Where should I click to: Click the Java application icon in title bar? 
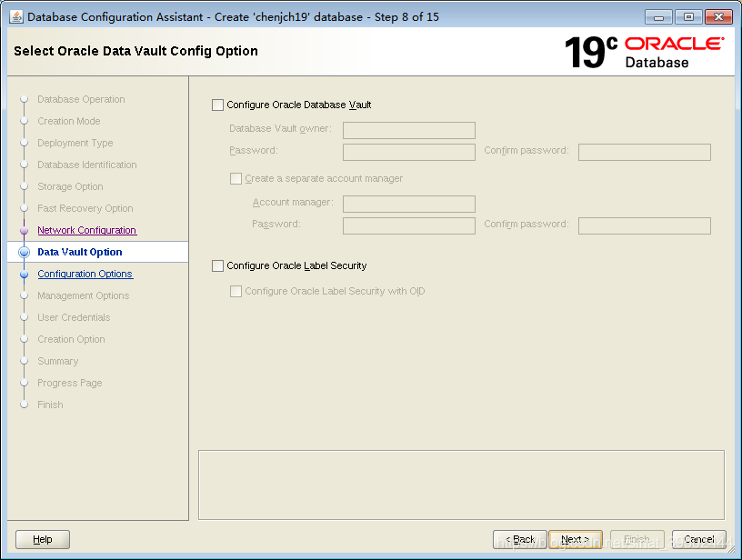[x=16, y=17]
